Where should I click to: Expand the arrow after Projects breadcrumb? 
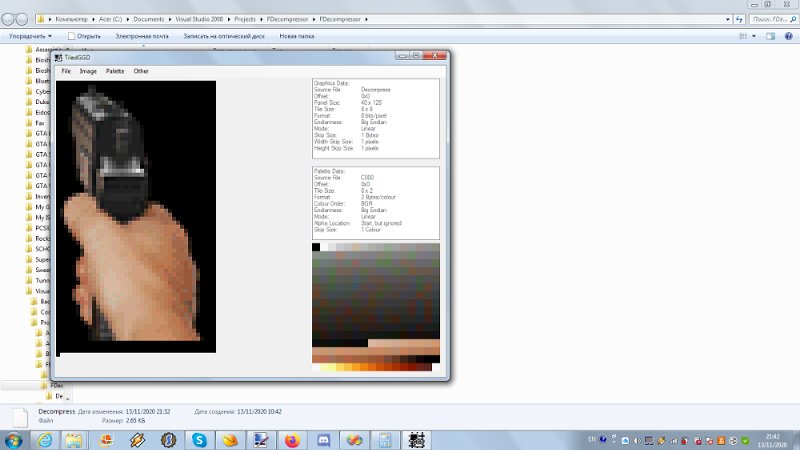261,19
